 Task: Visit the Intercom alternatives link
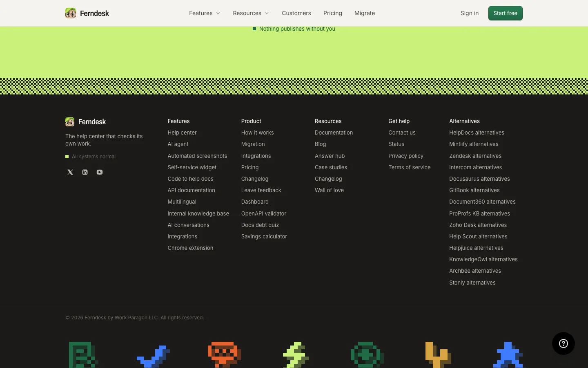click(476, 167)
